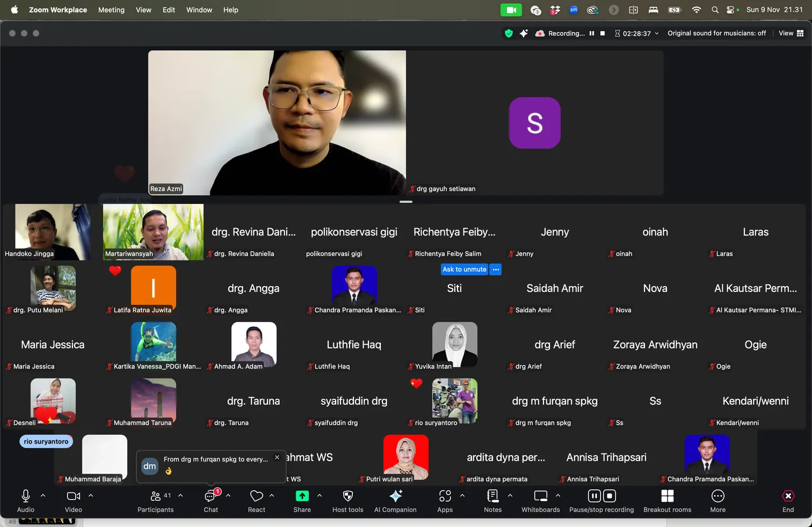Dismiss the chat notification from drg m furqan
Screen dimensions: 812x527
(x=277, y=457)
